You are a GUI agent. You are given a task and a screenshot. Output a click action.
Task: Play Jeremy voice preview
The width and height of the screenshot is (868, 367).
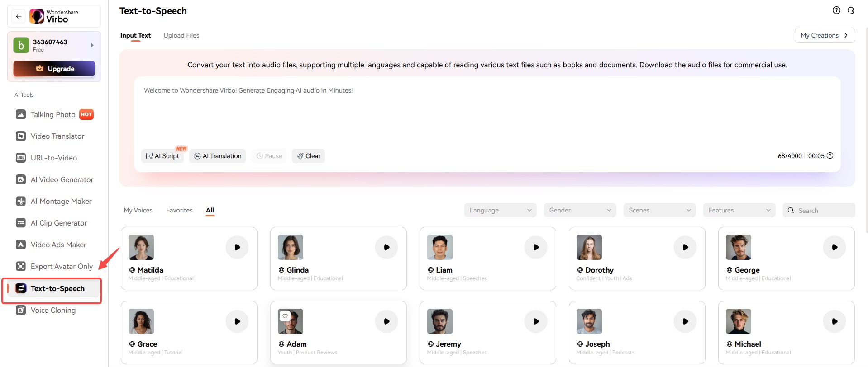pos(536,321)
